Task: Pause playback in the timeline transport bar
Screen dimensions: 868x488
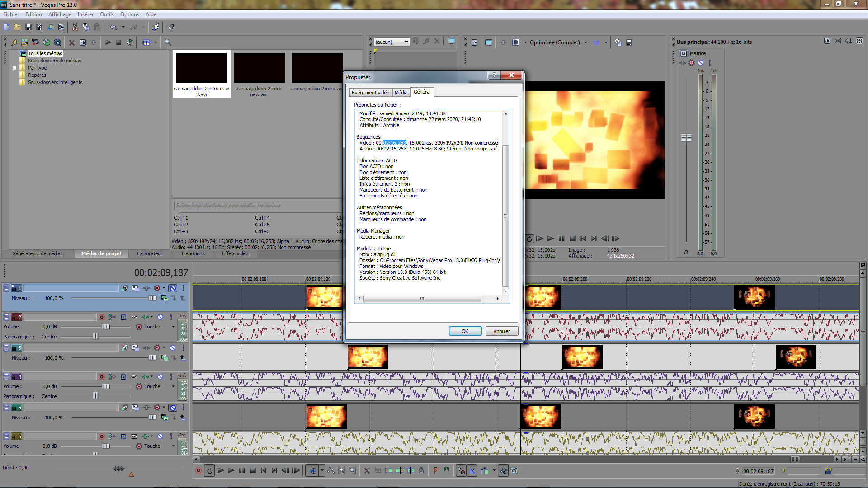Action: coord(242,470)
